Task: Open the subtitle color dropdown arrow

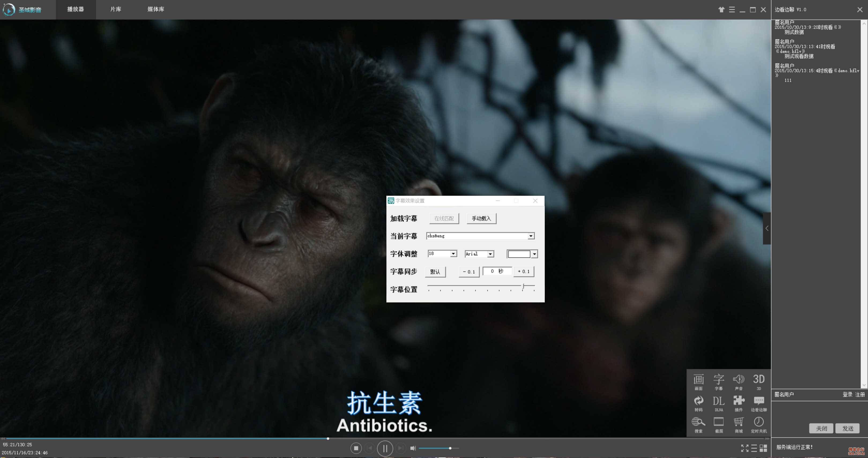Action: (x=534, y=254)
